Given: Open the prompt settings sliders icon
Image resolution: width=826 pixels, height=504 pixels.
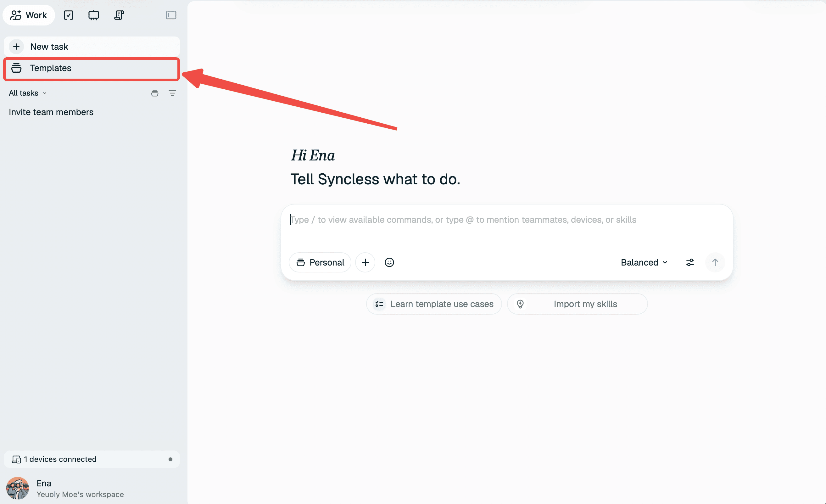Looking at the screenshot, I should coord(690,262).
